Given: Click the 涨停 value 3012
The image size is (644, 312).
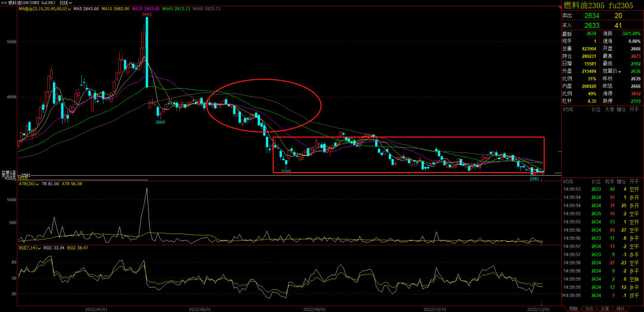Looking at the screenshot, I should [635, 94].
